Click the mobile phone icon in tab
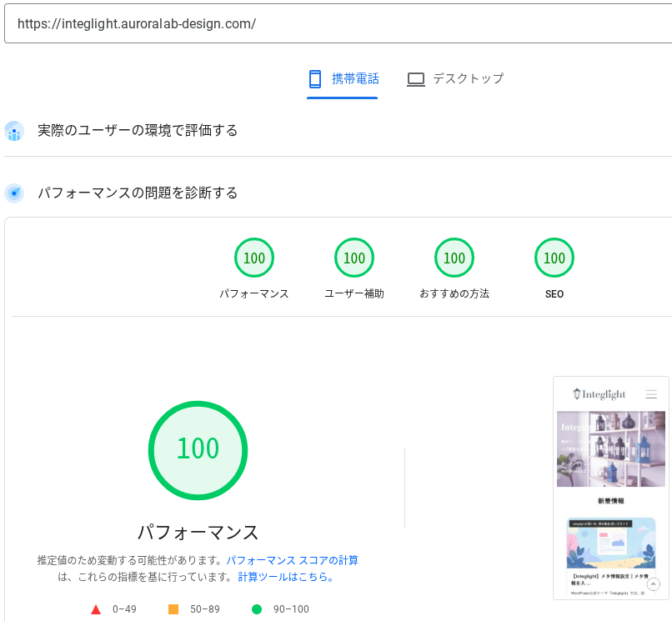Screen dimensions: 672x621 point(314,79)
